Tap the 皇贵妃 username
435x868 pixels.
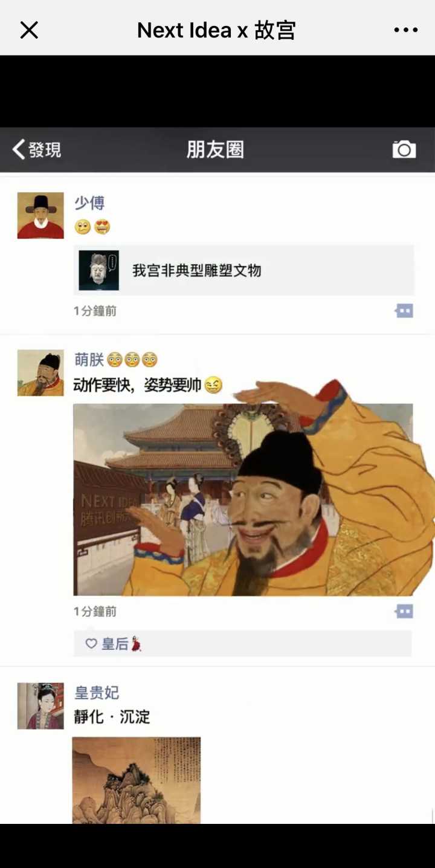97,693
